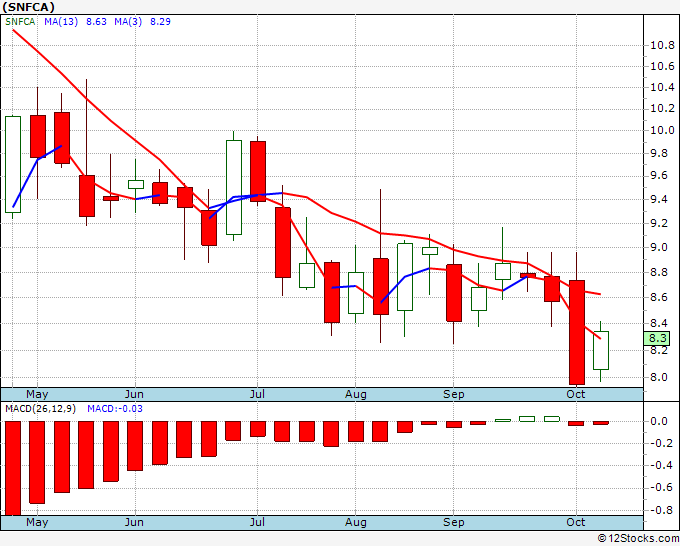Click the 10.2 price axis label
This screenshot has height=546, width=680.
tap(662, 109)
